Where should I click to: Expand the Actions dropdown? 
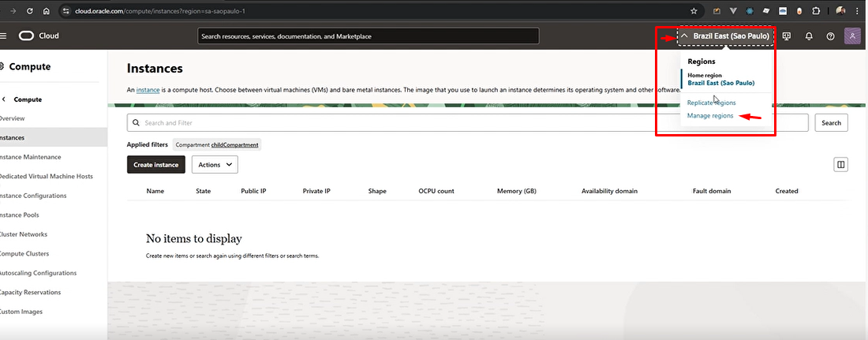point(215,164)
